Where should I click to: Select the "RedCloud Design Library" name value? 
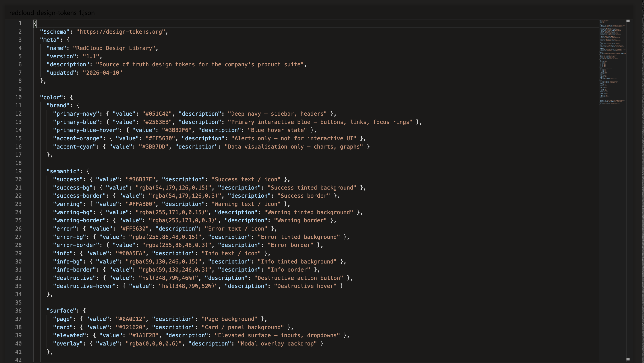tap(114, 48)
